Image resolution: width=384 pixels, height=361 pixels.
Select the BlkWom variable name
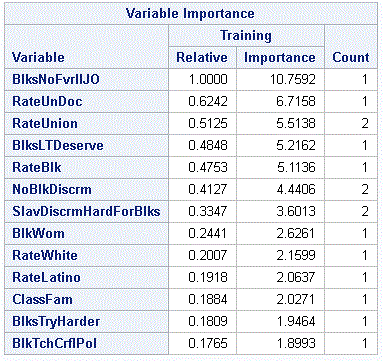(38, 233)
